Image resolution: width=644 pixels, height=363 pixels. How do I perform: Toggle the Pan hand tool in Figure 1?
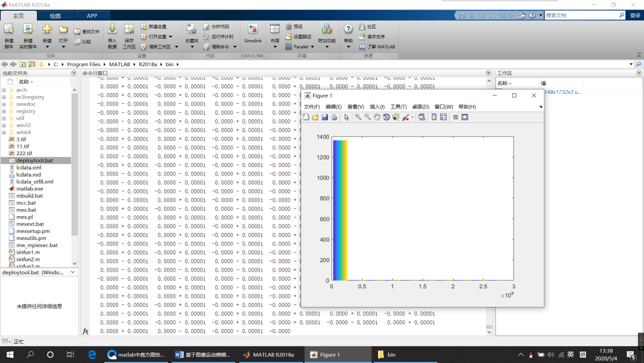tap(377, 117)
